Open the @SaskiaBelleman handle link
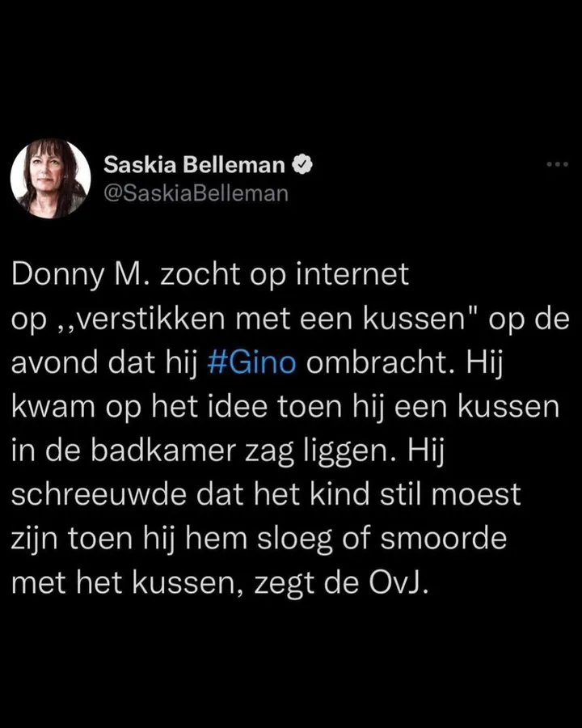 click(196, 193)
